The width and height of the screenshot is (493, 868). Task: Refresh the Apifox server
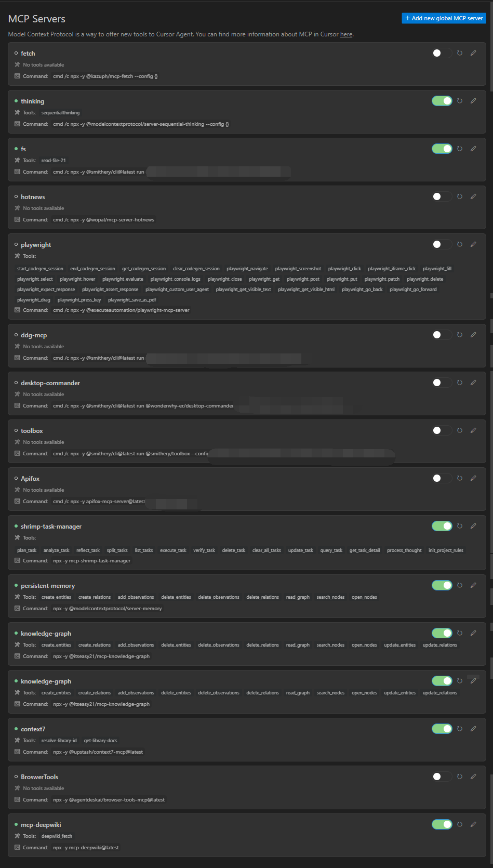[460, 478]
